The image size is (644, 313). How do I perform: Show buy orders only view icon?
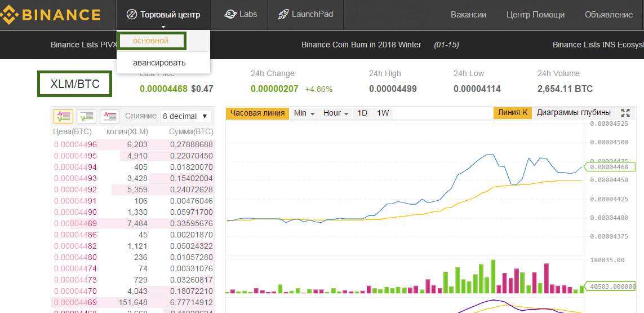click(86, 116)
